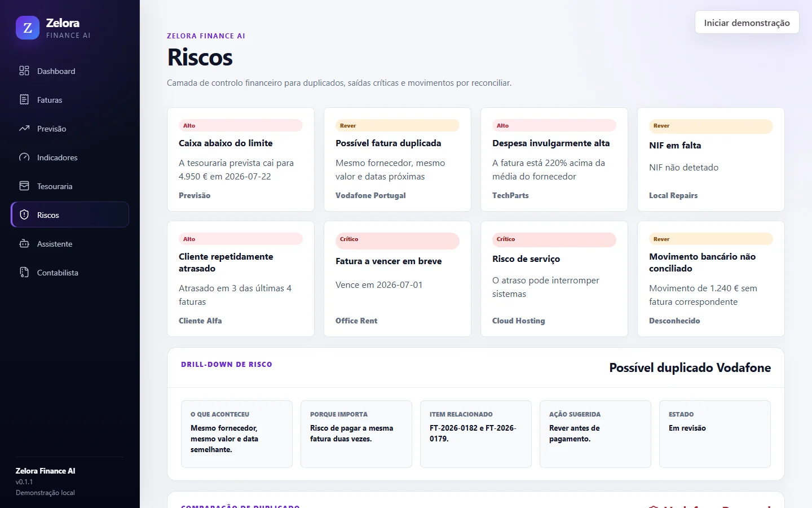The image size is (812, 508).
Task: Click Vodafone Portugal supplier label
Action: pyautogui.click(x=370, y=195)
